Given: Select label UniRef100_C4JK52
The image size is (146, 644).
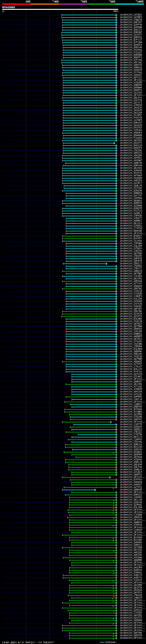Looking at the screenshot, I should click(131, 241).
